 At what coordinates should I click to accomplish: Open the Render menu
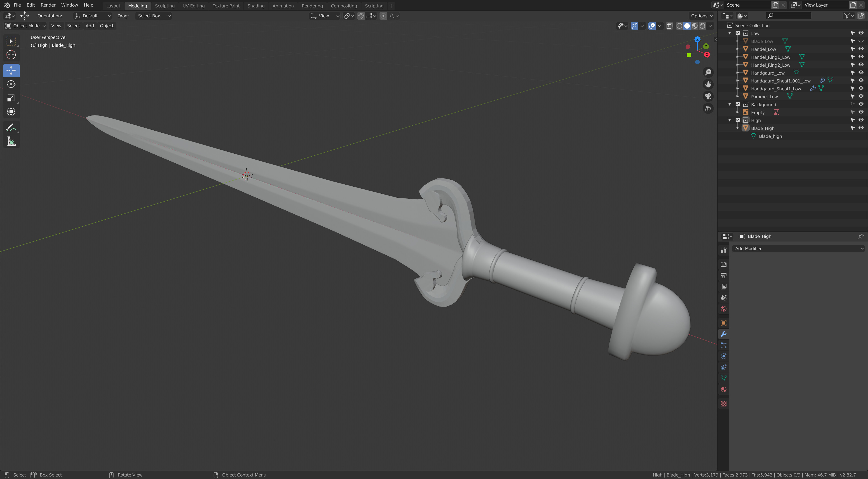(x=48, y=5)
